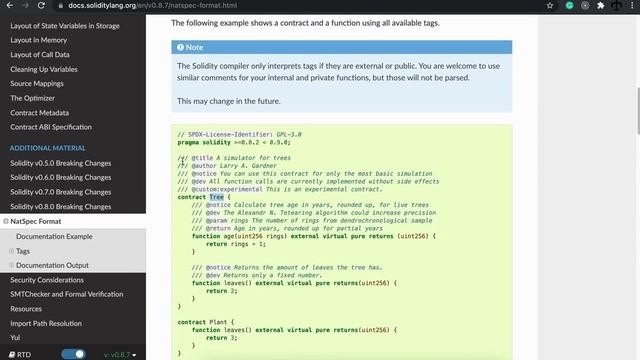The height and width of the screenshot is (360, 640).
Task: Click the profile avatar icon in toolbar
Action: [616, 5]
